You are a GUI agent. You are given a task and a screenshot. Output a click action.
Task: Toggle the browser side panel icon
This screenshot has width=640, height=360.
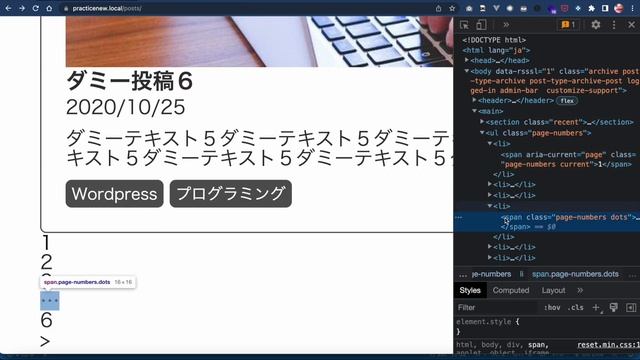pos(605,8)
